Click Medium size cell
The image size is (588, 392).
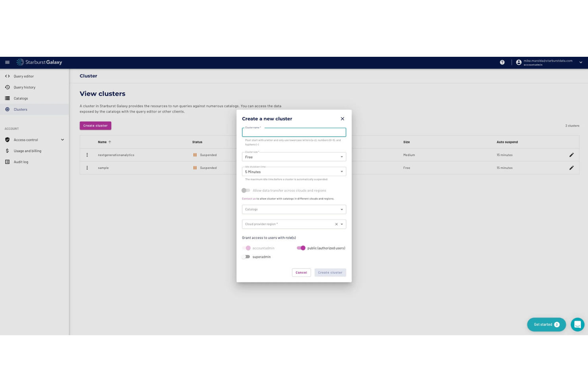click(409, 155)
